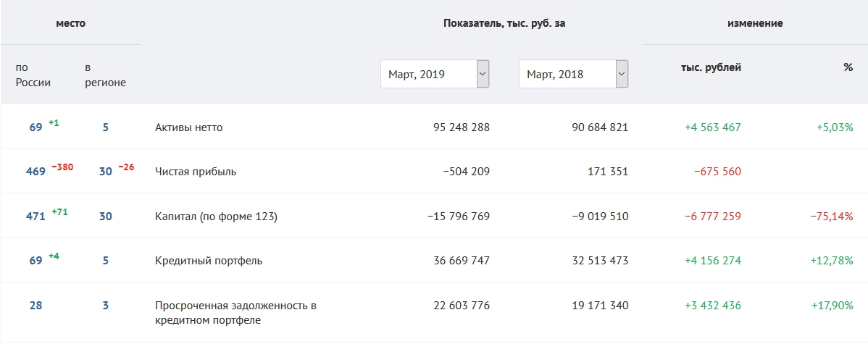
Task: Select the тыс. рублей column header
Action: click(x=711, y=68)
